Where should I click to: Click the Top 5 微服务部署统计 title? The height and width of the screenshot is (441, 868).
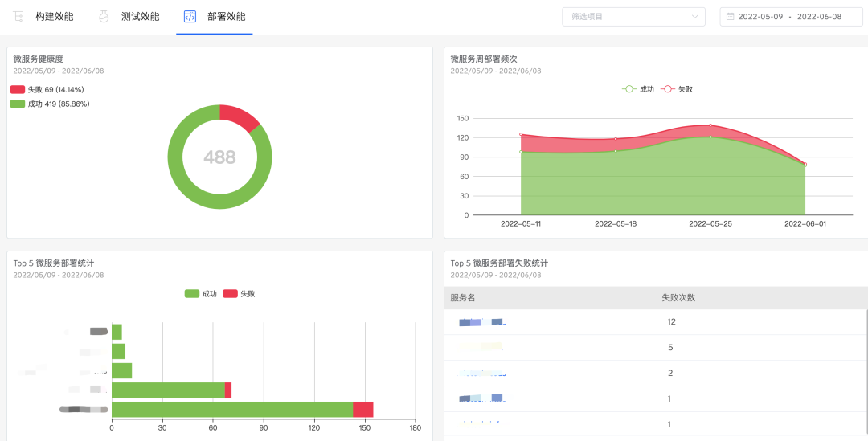tap(54, 263)
